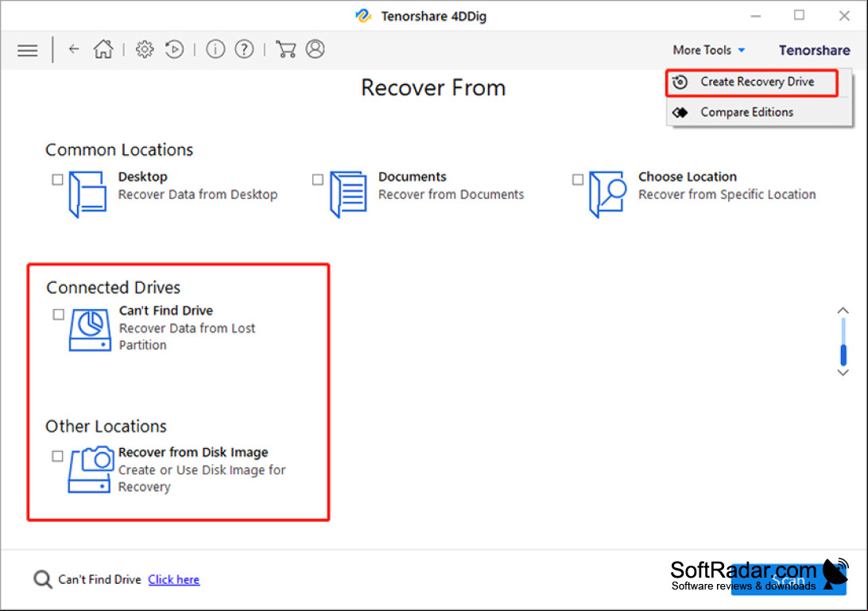Check the Desktop checkbox
Viewport: 868px width, 611px height.
pyautogui.click(x=57, y=180)
